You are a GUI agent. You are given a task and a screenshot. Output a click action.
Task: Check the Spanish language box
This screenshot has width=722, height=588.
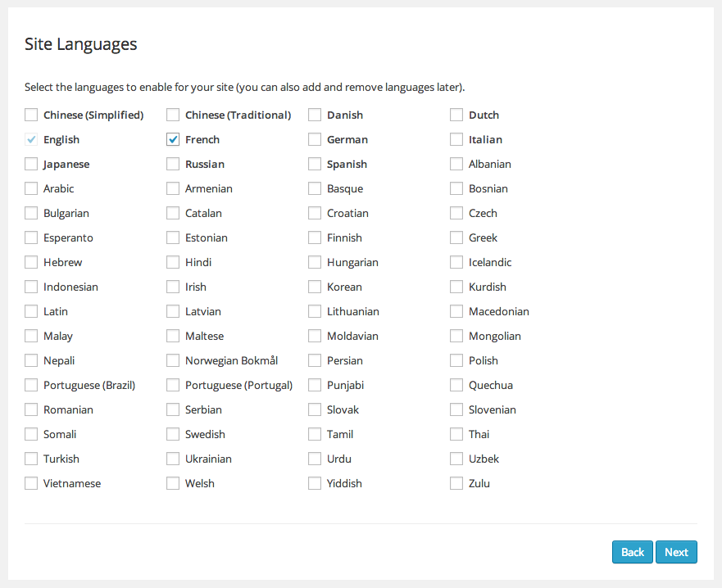pos(315,165)
